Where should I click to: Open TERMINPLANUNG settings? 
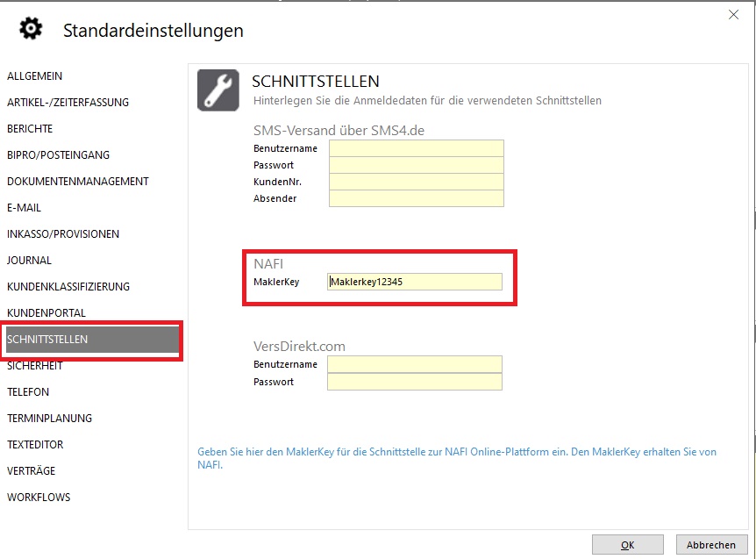(49, 419)
